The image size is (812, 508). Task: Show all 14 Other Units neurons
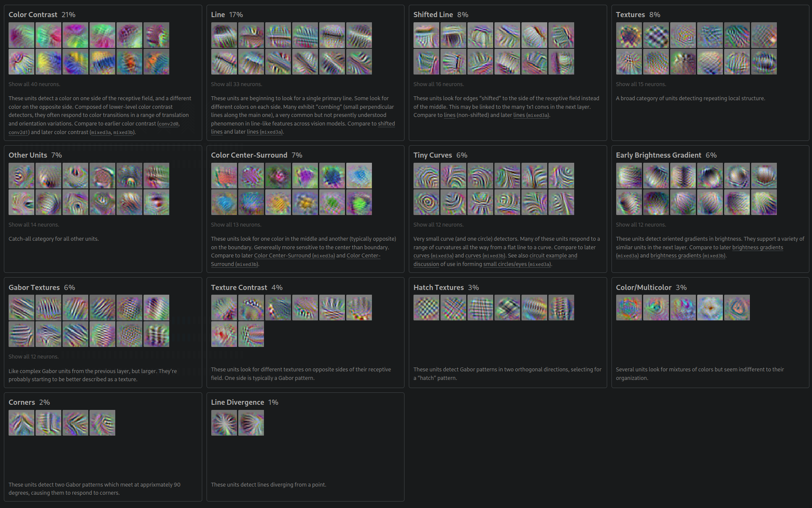click(x=33, y=224)
